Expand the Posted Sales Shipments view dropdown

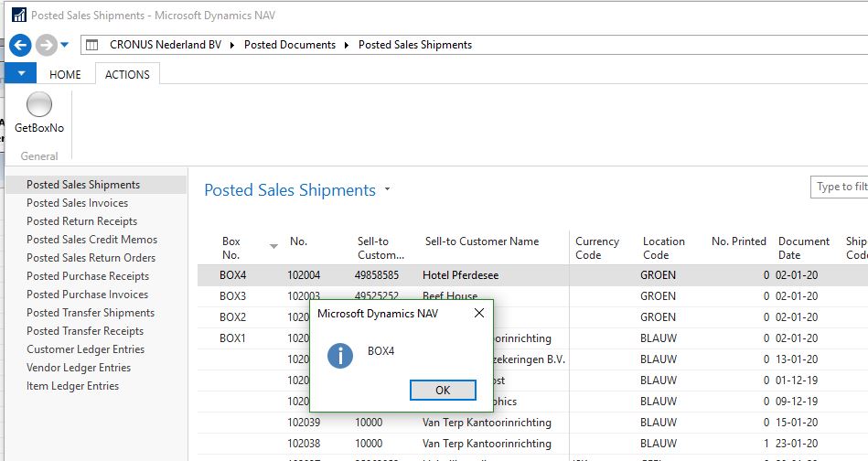click(387, 190)
